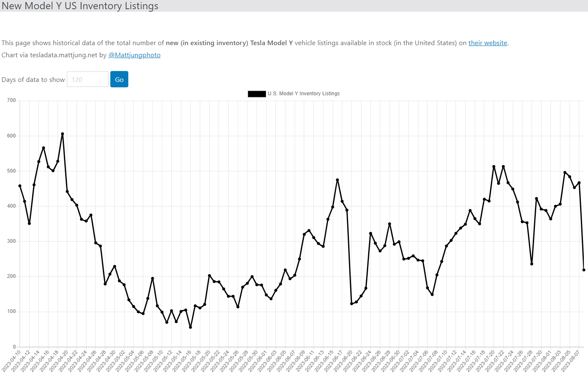This screenshot has width=588, height=374.
Task: Click 'U.S. Model Y Inventory Listings' legend label
Action: coord(304,94)
